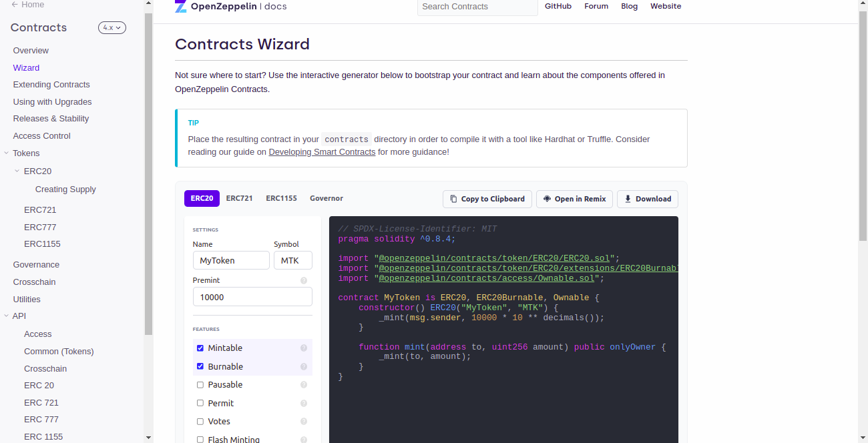Viewport: 868px width, 443px height.
Task: Click the Search Contracts input field
Action: pos(477,7)
